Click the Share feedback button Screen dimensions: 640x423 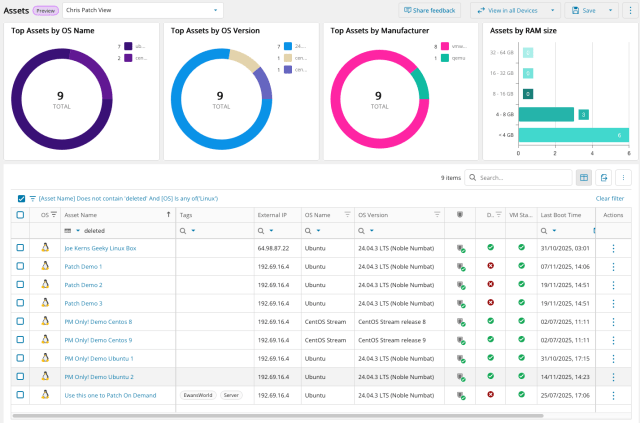[432, 10]
